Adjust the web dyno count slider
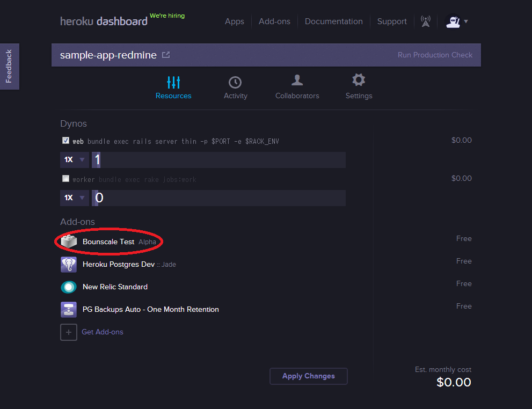Viewport: 532px width, 409px height. pos(219,160)
